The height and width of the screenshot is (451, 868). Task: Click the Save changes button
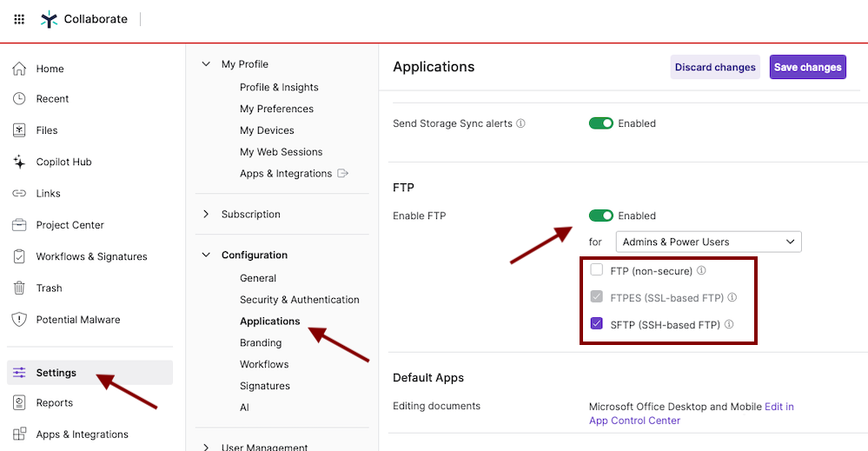coord(807,67)
